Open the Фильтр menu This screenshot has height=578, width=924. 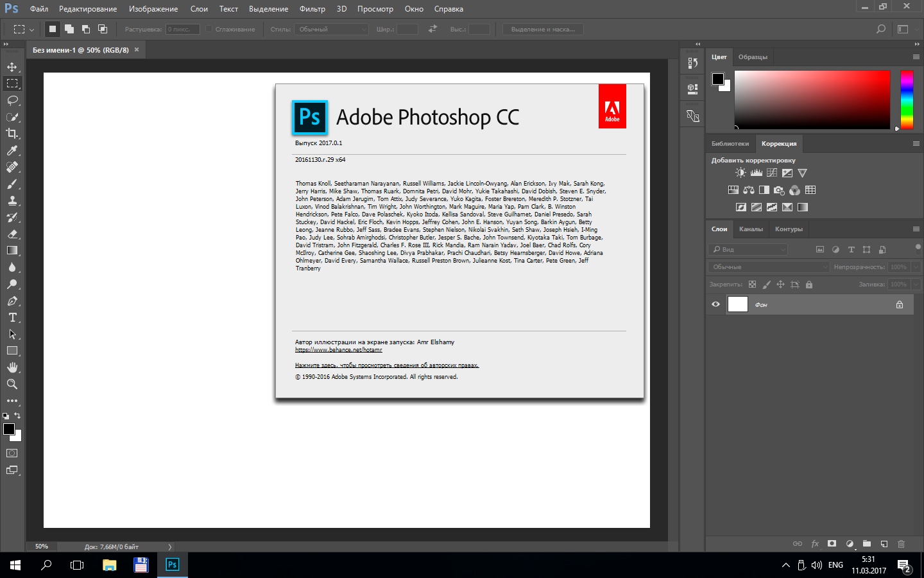312,9
